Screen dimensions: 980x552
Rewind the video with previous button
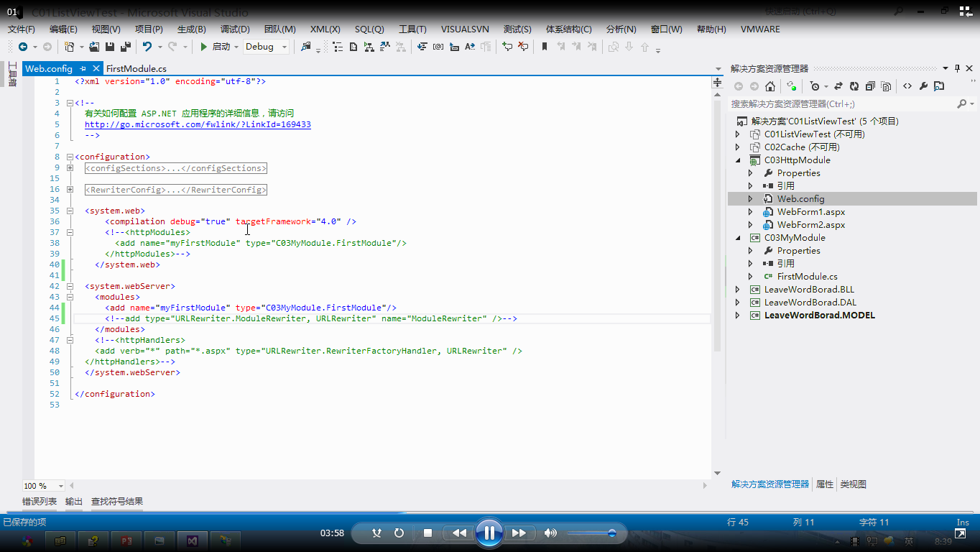[x=459, y=533]
